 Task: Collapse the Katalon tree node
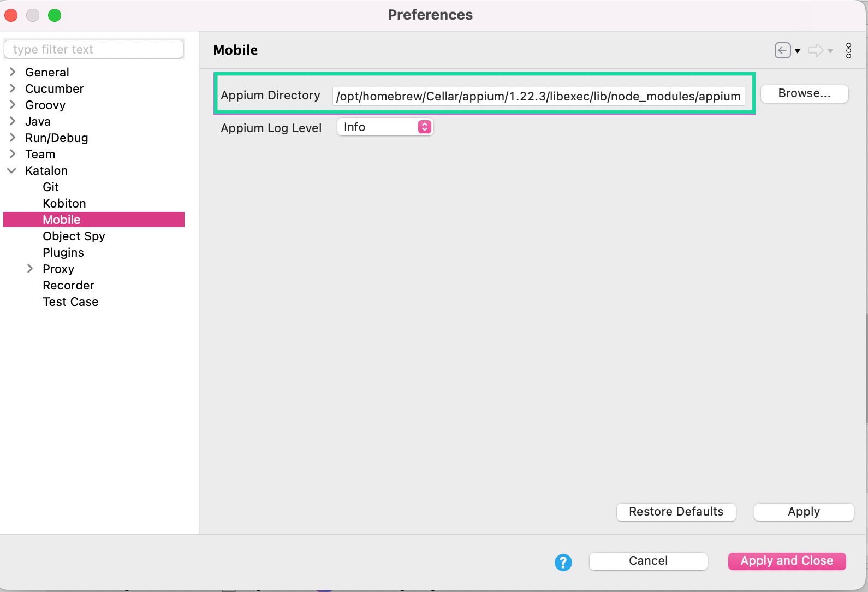[x=11, y=170]
